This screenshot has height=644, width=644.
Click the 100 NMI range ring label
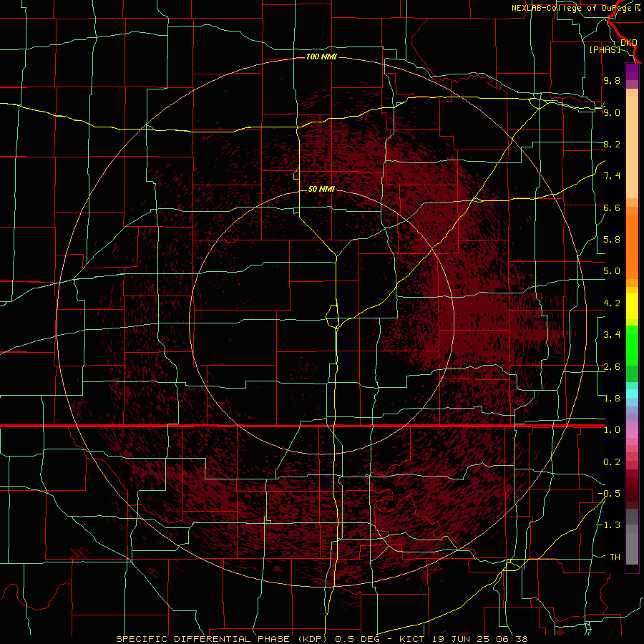tap(321, 57)
